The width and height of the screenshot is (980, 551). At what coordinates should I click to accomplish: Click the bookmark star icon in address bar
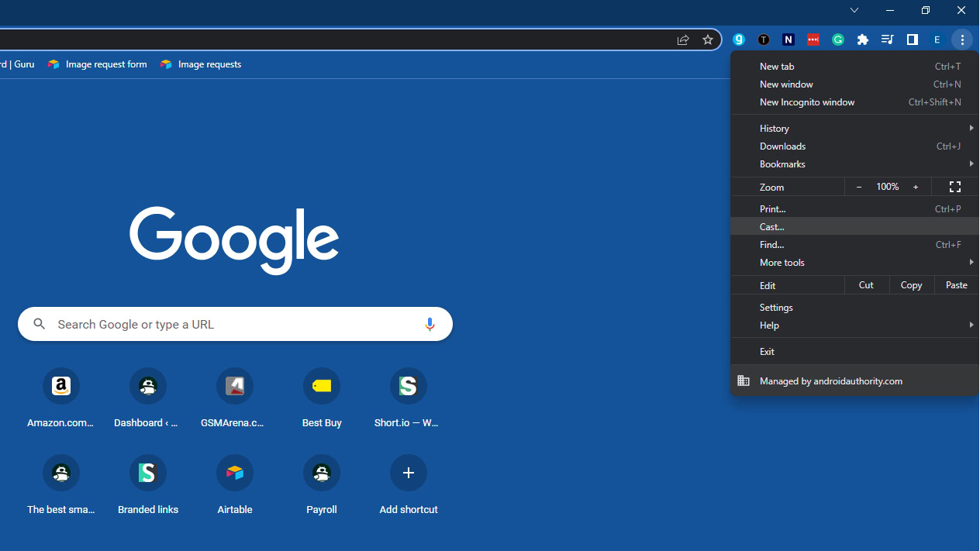pos(707,40)
